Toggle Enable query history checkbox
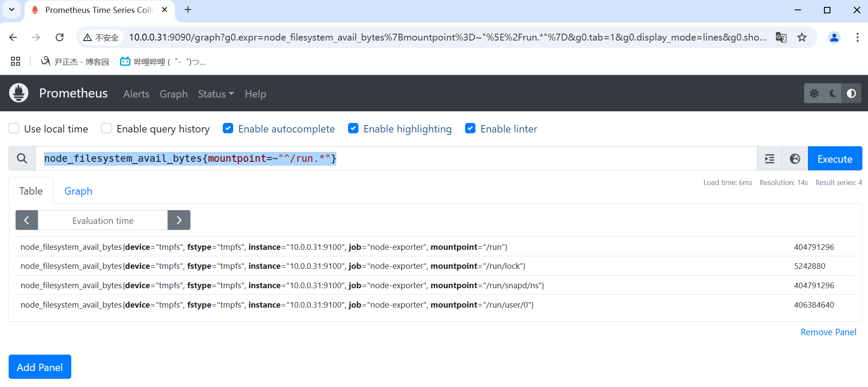Screen dimensions: 868x387 [x=106, y=129]
